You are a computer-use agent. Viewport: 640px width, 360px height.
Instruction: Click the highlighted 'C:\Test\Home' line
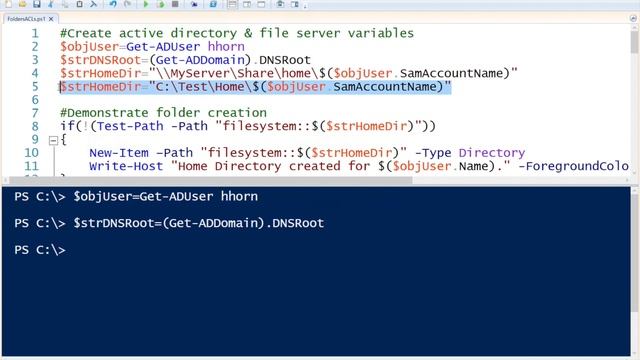point(256,87)
